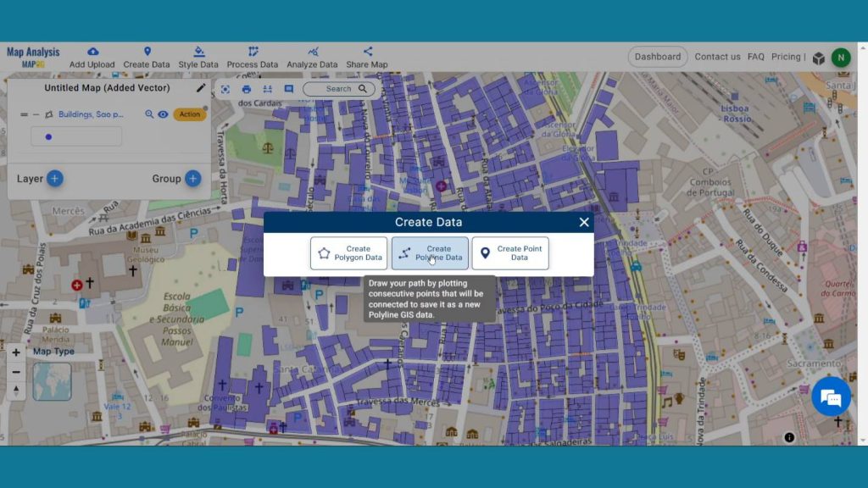Click the Create Polyline Data button
The height and width of the screenshot is (488, 868).
[430, 253]
